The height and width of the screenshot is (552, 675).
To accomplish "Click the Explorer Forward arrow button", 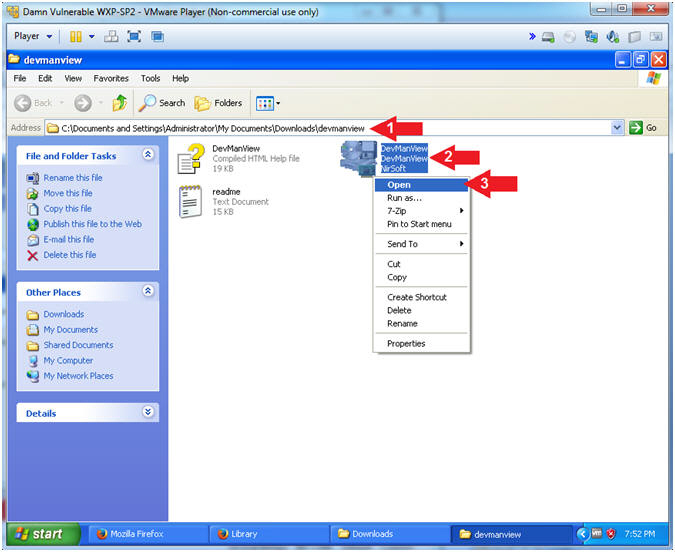I will pos(83,103).
